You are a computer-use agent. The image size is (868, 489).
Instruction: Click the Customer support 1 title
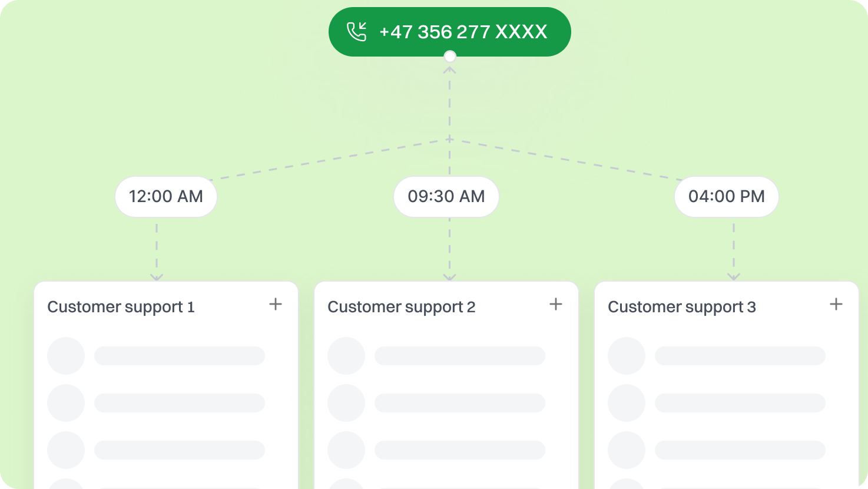[x=121, y=307]
